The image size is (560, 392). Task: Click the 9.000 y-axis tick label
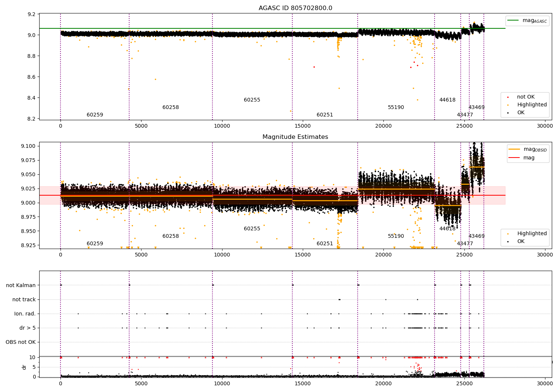coord(28,203)
